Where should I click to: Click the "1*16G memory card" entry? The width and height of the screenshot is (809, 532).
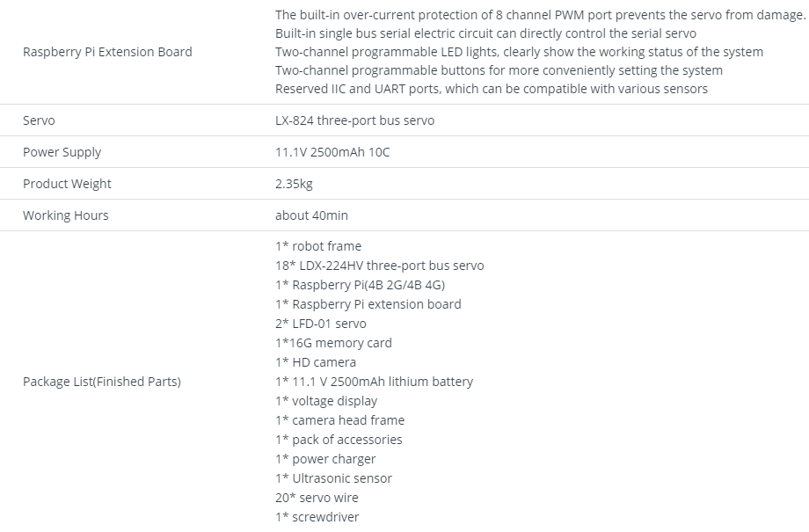[333, 343]
